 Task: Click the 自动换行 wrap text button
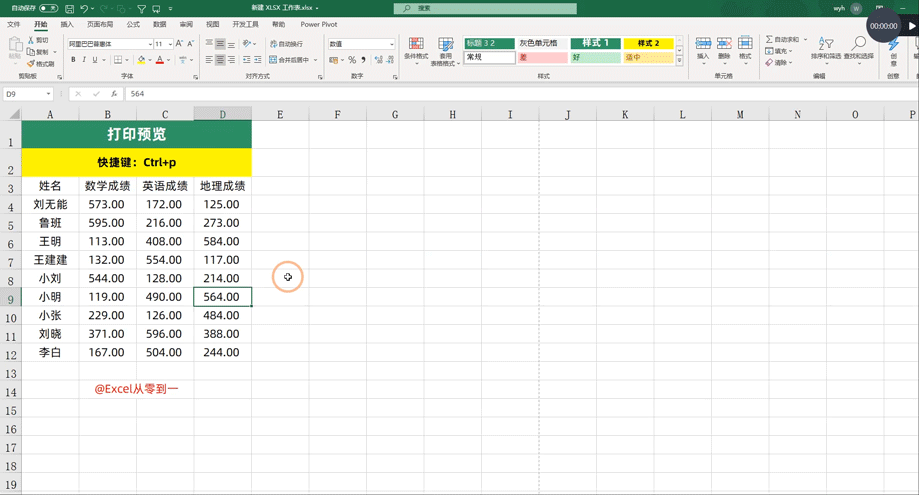point(286,44)
